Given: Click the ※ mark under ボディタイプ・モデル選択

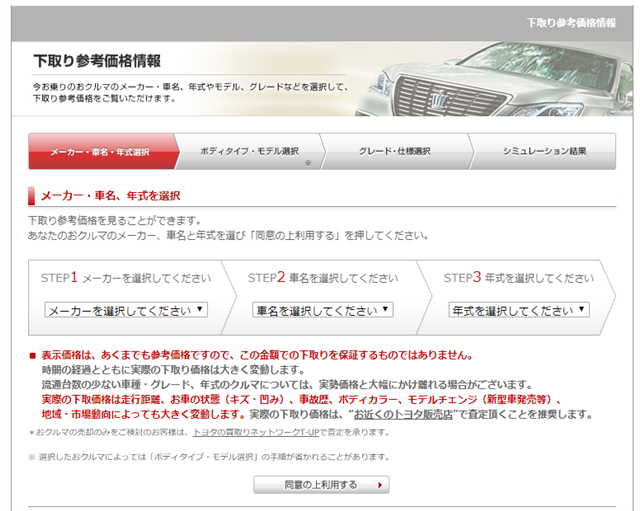Looking at the screenshot, I should pos(308,162).
